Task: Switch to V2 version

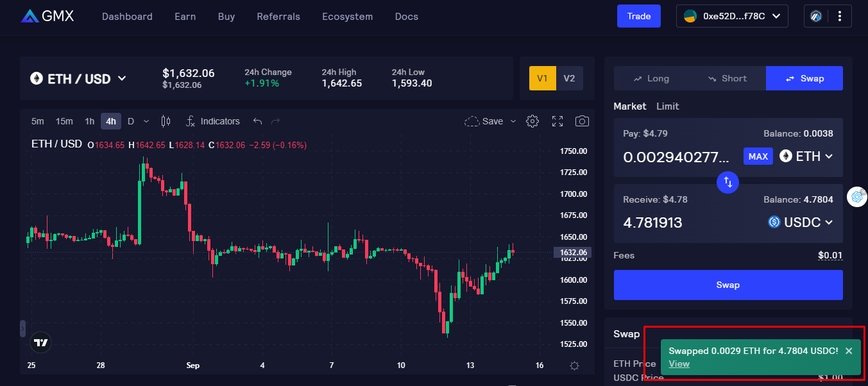Action: point(569,78)
